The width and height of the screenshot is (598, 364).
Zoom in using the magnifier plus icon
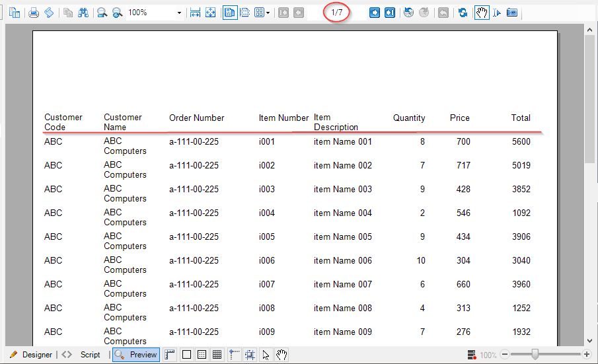point(117,13)
